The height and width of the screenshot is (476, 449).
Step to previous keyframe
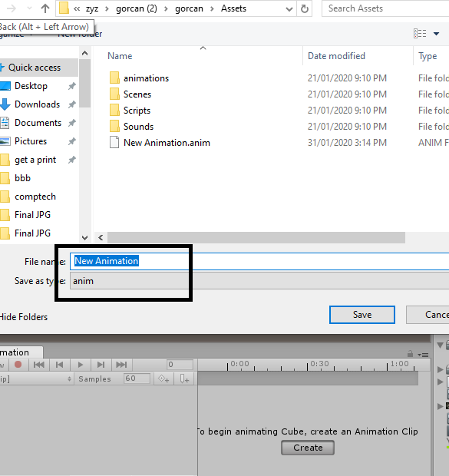coord(60,364)
